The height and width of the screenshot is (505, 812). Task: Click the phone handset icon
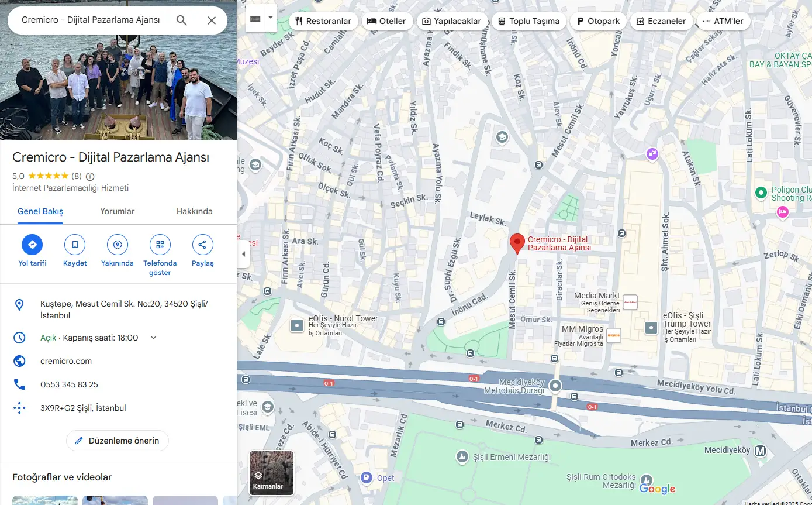19,384
